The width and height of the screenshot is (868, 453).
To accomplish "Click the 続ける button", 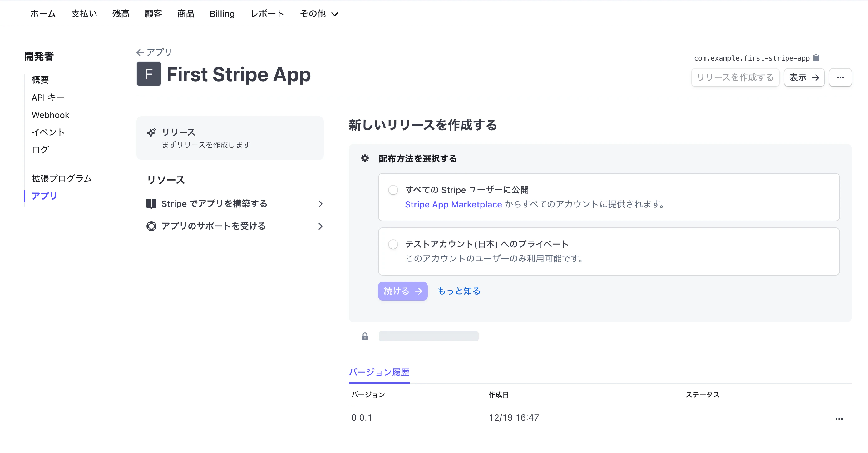I will [403, 291].
